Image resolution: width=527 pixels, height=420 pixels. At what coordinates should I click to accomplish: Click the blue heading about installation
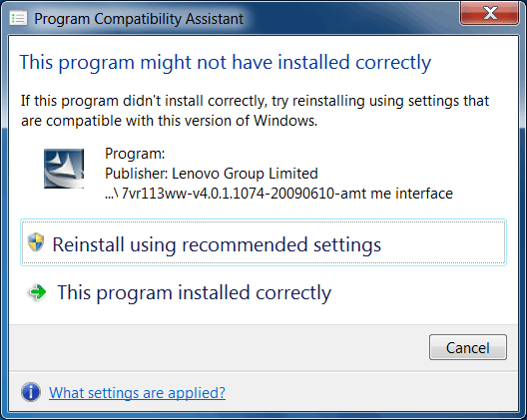coord(226,63)
